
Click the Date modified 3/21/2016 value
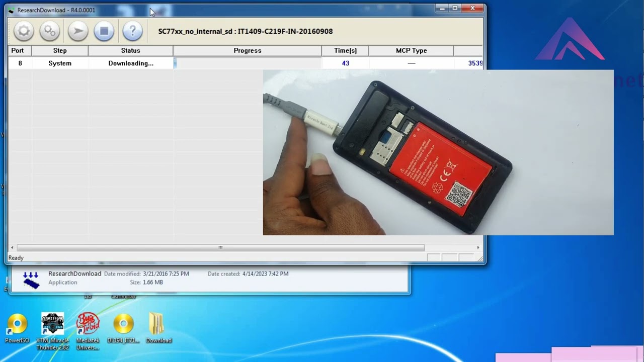point(166,274)
